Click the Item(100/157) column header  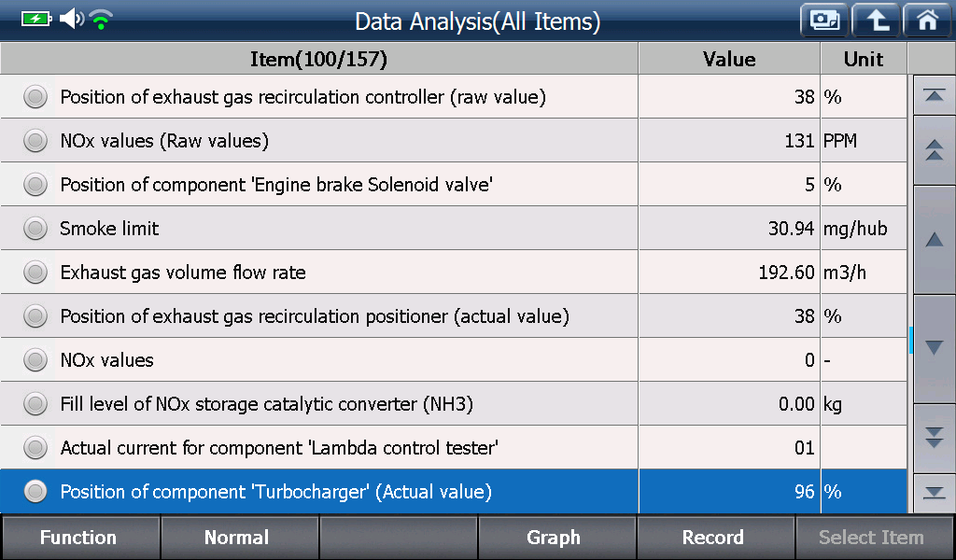click(x=319, y=59)
